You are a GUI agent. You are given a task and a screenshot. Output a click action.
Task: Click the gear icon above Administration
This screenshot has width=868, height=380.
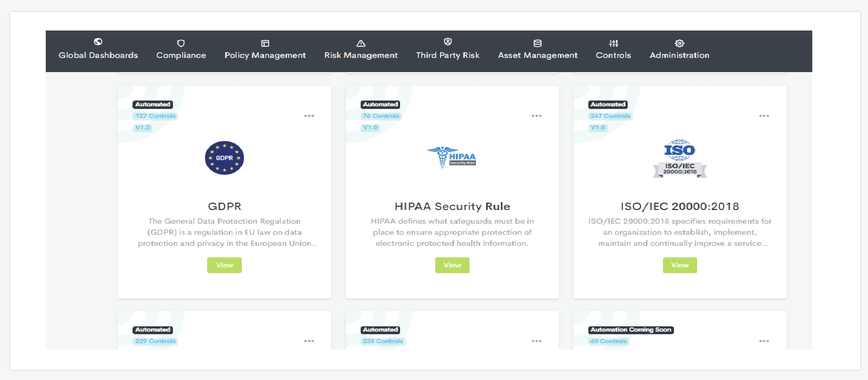point(679,43)
